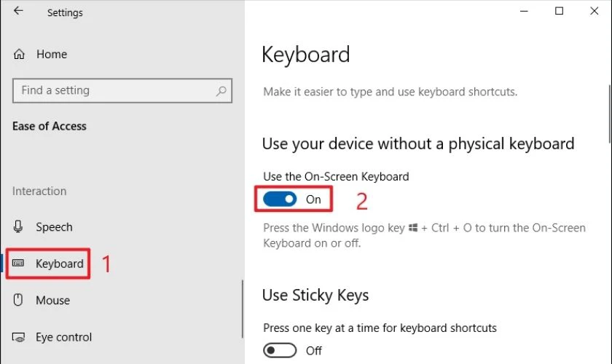Click the Find a setting search box
Screen dimensions: 612x364
113,91
